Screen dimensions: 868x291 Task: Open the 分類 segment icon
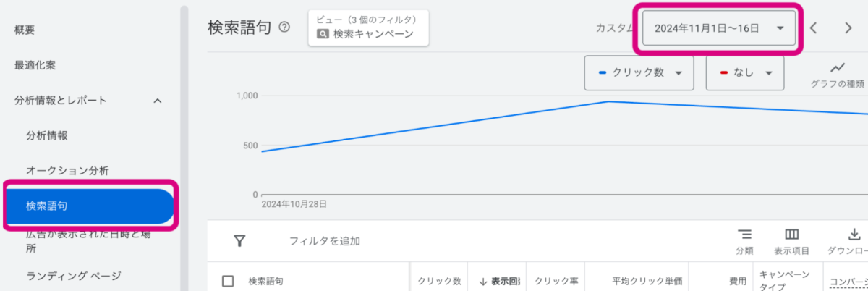point(744,235)
